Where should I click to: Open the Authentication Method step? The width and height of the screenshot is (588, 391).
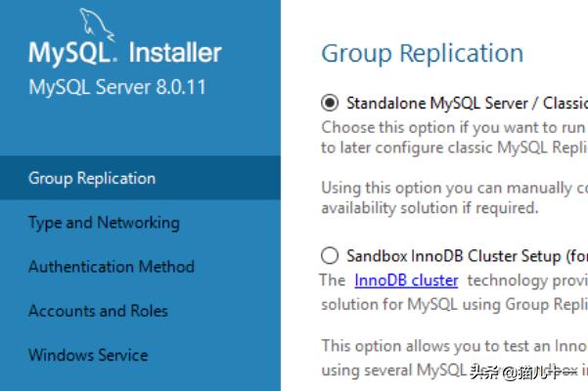coord(112,267)
